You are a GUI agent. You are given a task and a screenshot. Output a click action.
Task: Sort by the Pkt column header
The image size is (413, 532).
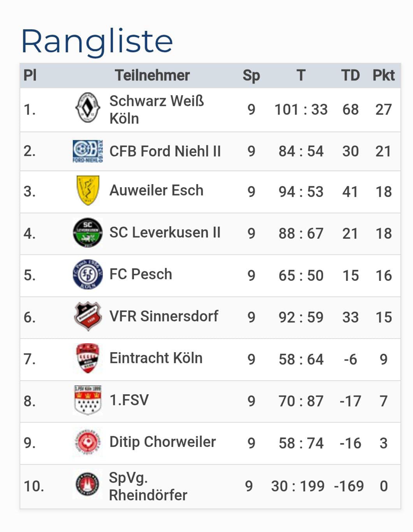coord(384,75)
